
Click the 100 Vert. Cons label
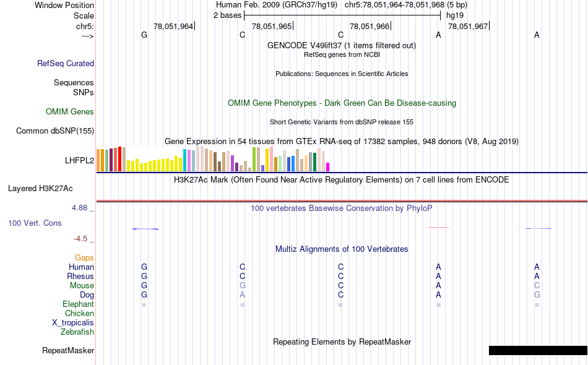[35, 223]
